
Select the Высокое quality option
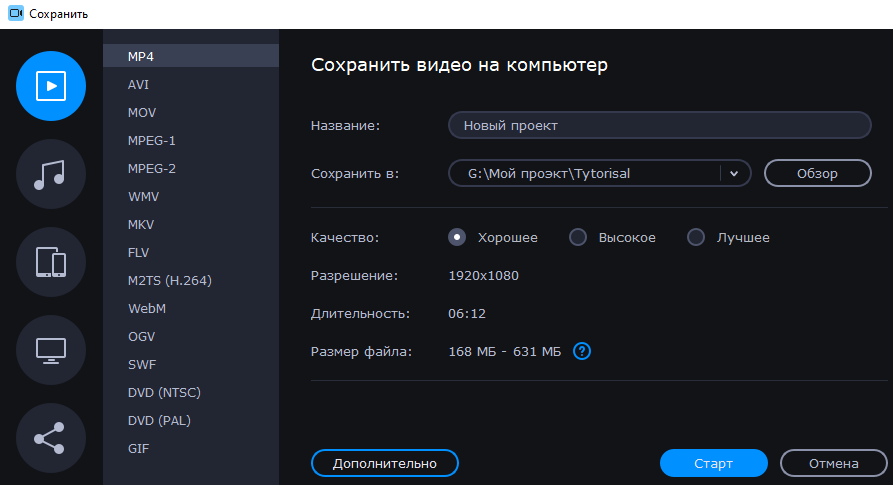[577, 237]
